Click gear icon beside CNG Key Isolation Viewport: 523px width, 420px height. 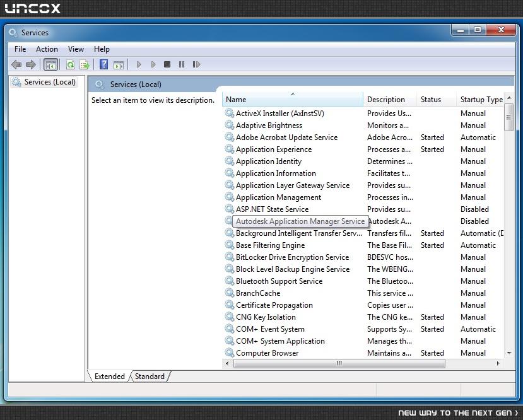229,317
